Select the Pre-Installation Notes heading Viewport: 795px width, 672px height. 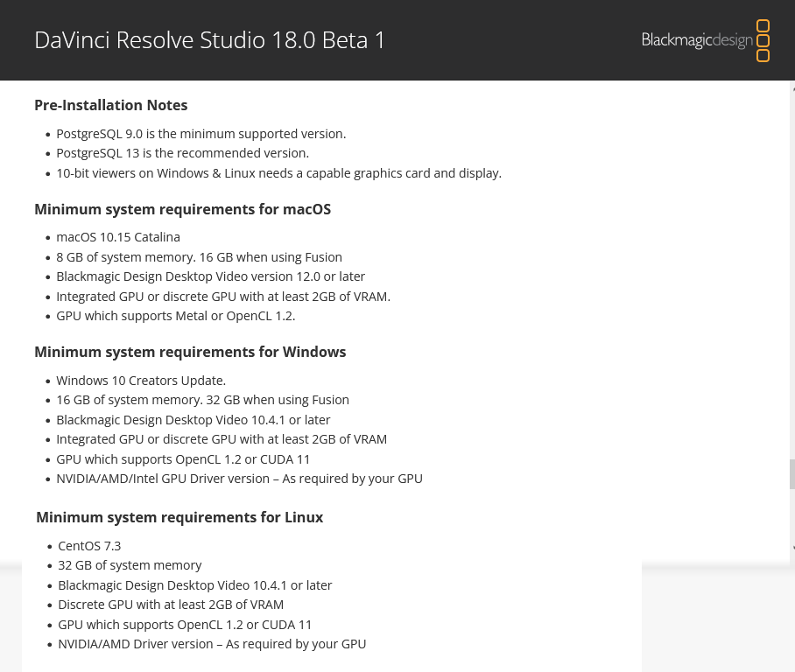tap(111, 105)
